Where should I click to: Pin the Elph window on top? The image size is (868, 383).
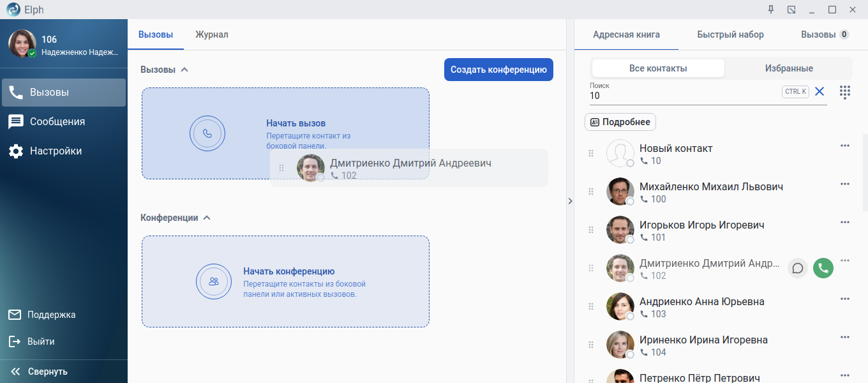[x=771, y=10]
